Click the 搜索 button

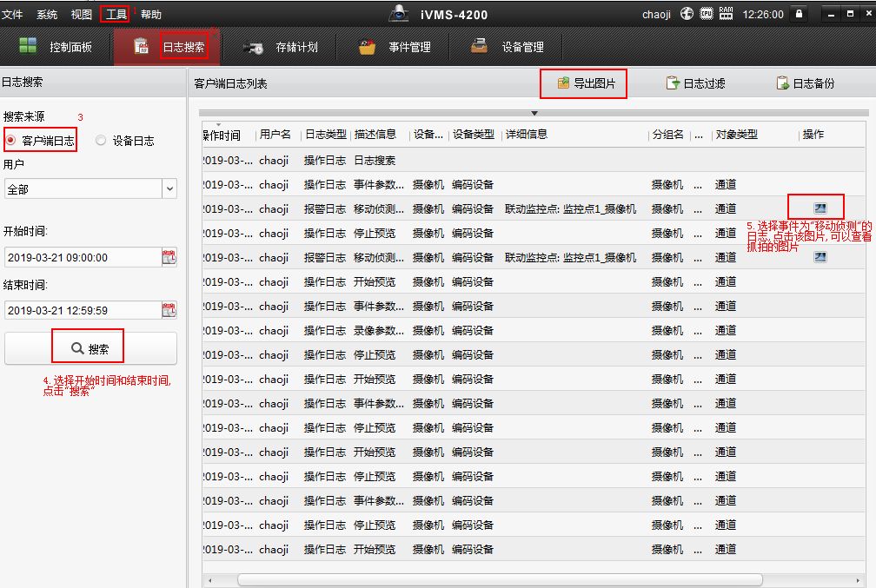(90, 348)
